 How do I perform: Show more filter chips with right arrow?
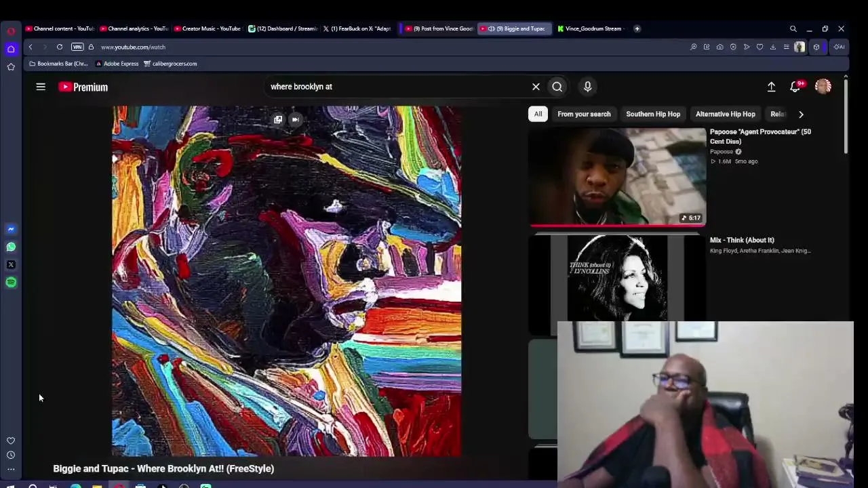click(801, 115)
